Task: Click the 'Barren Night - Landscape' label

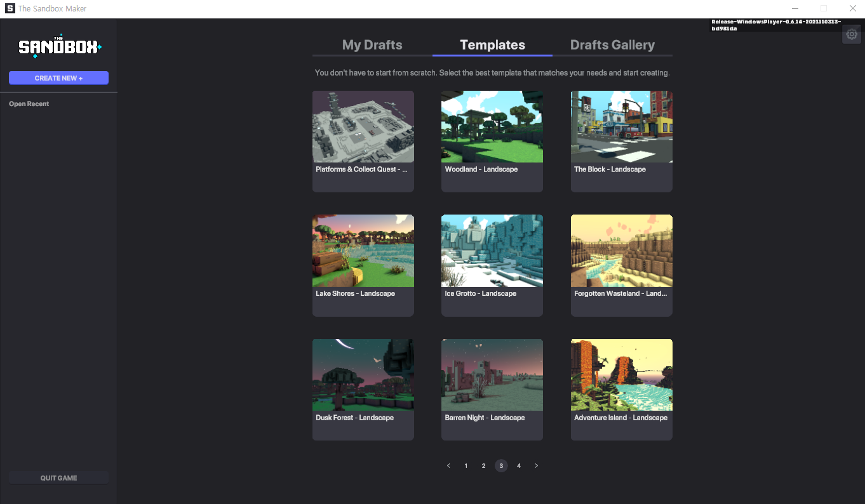Action: [x=485, y=418]
